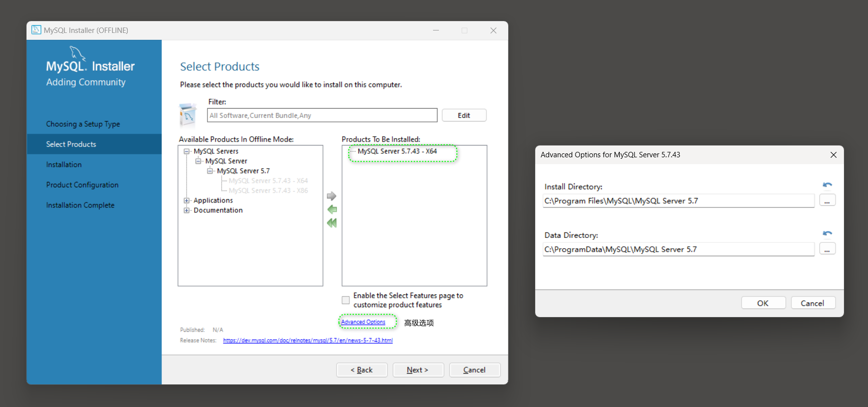Select the Documentation tree item label
The height and width of the screenshot is (407, 868).
point(218,210)
